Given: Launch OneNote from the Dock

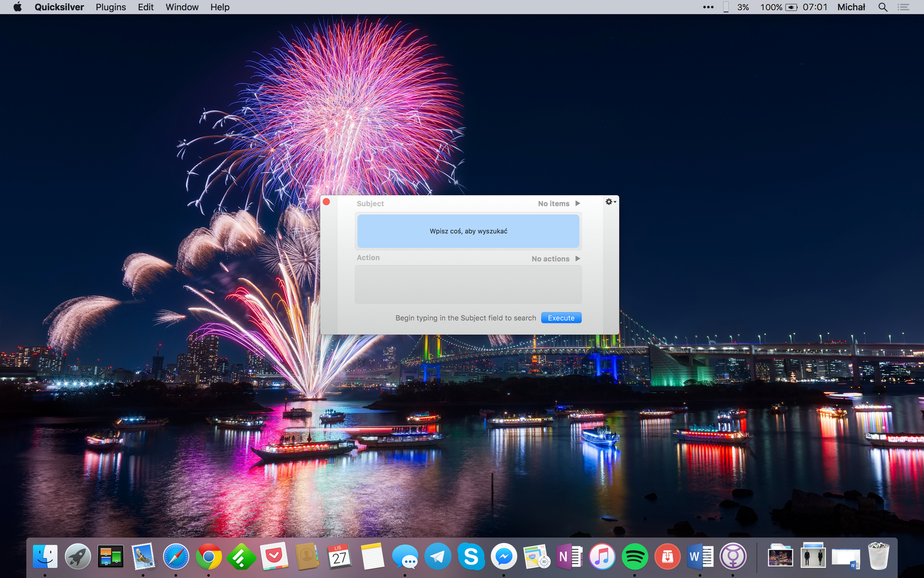Looking at the screenshot, I should tap(569, 556).
